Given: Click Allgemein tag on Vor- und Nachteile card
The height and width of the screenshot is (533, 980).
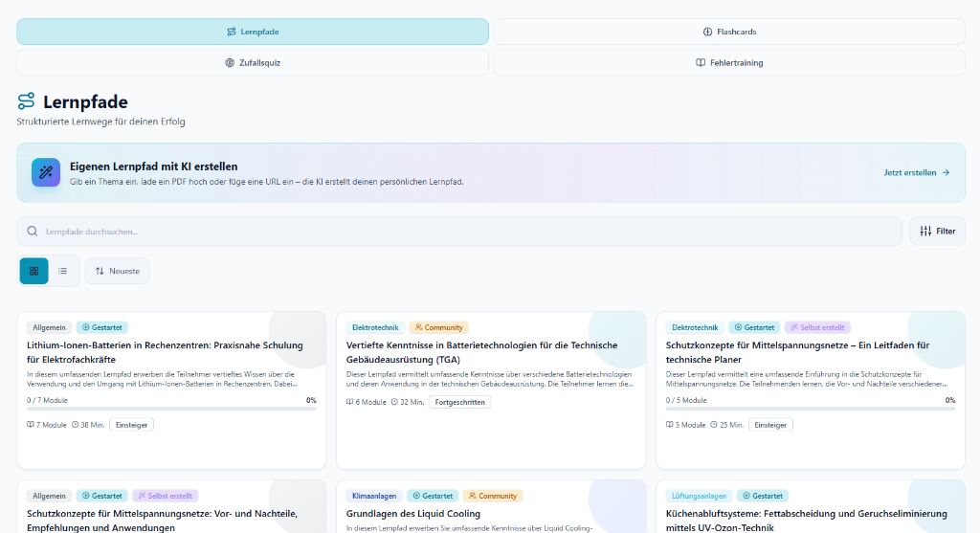Looking at the screenshot, I should click(50, 496).
